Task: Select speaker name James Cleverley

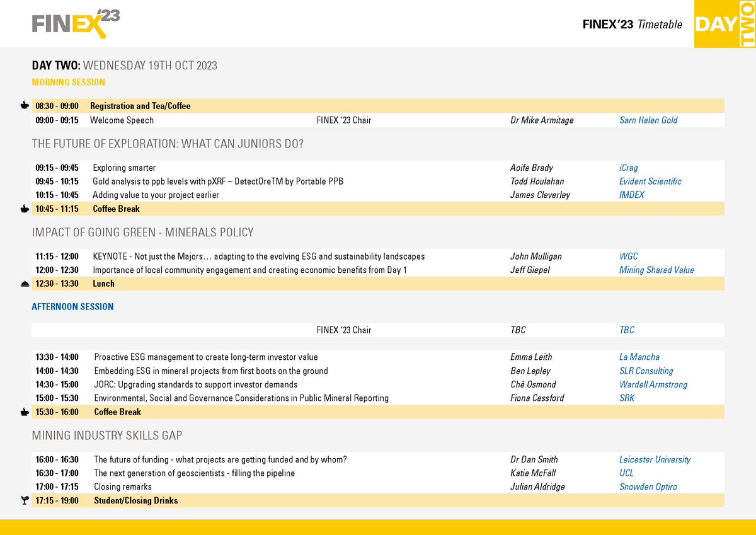Action: pos(541,195)
